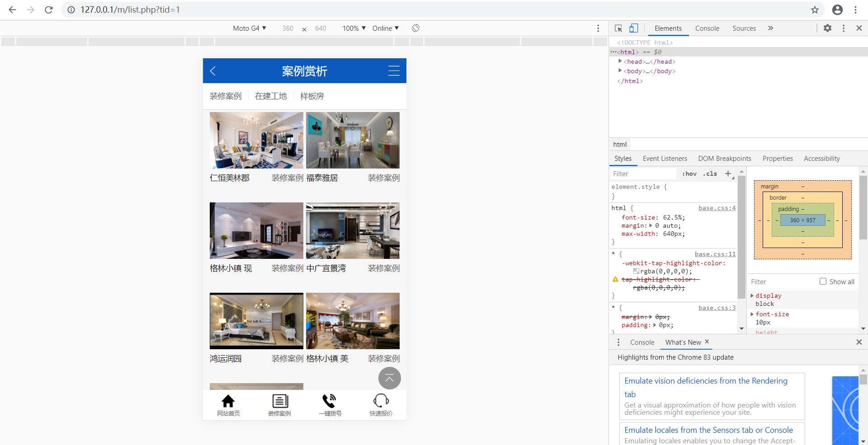Toggle the device toolbar icon
The image size is (868, 445).
click(x=633, y=28)
